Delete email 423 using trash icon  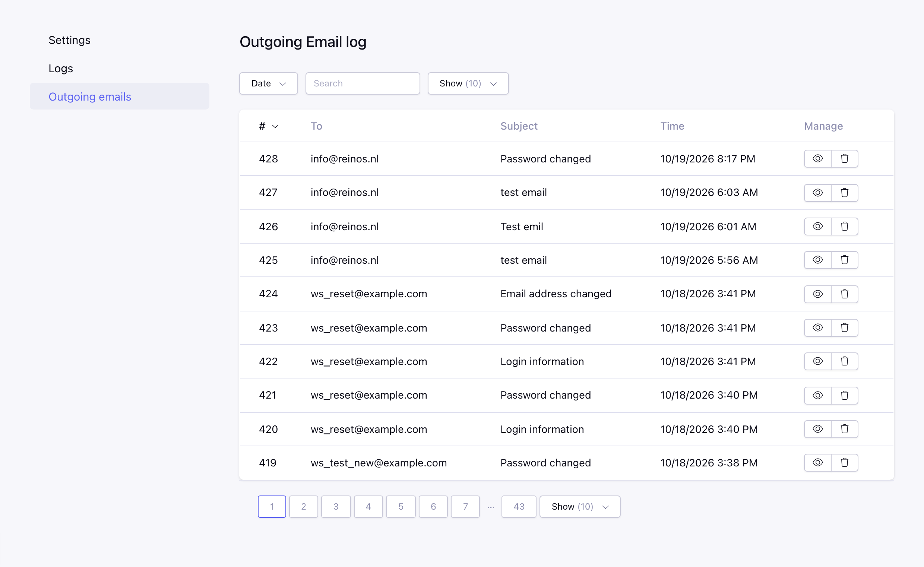(845, 328)
